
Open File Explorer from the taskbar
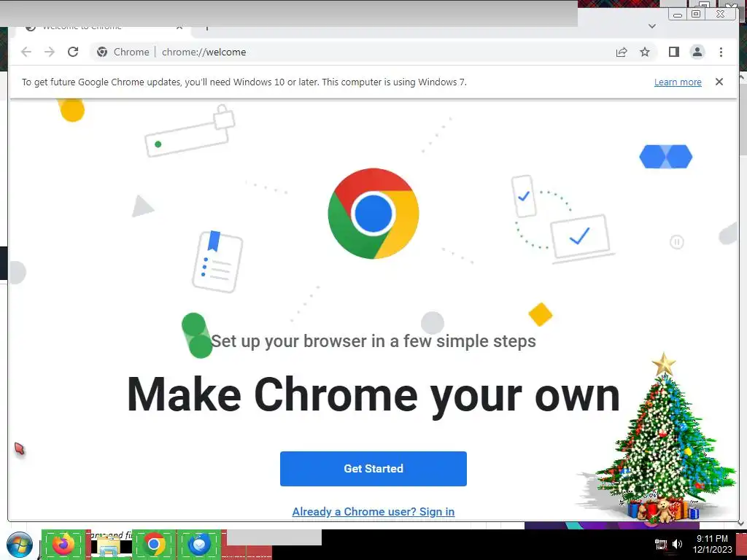[109, 545]
